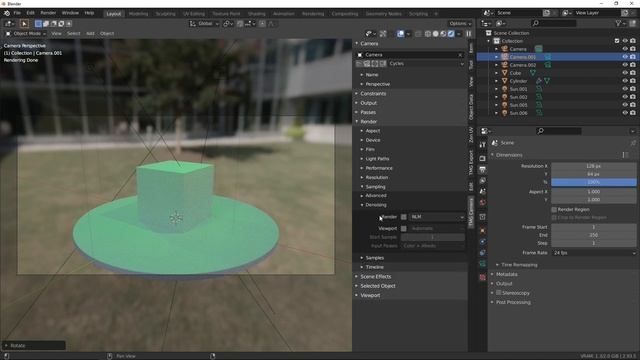
Task: Hide Camera.001 in viewport with eye icon
Action: (x=625, y=57)
